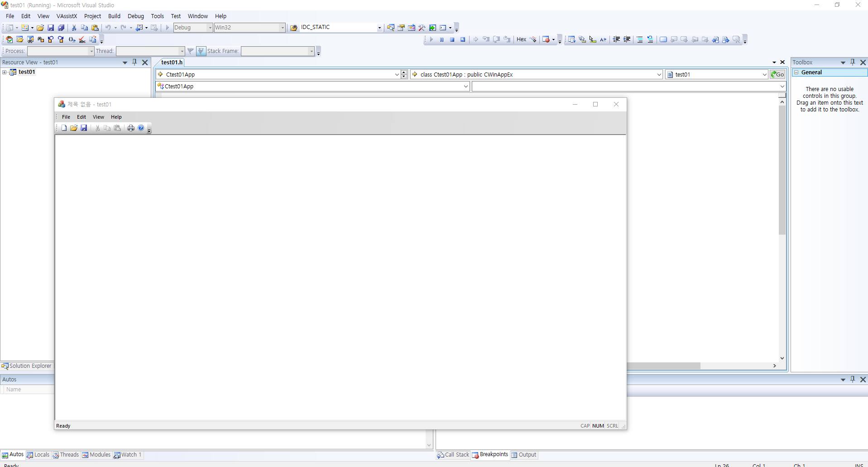Open the test01 file dropdown near Go
The image size is (868, 467).
tap(764, 74)
